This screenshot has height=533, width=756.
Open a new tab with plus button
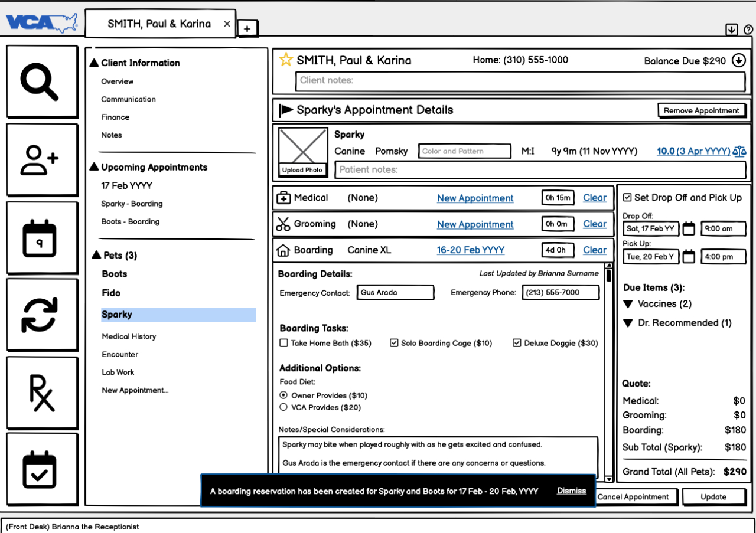coord(247,28)
